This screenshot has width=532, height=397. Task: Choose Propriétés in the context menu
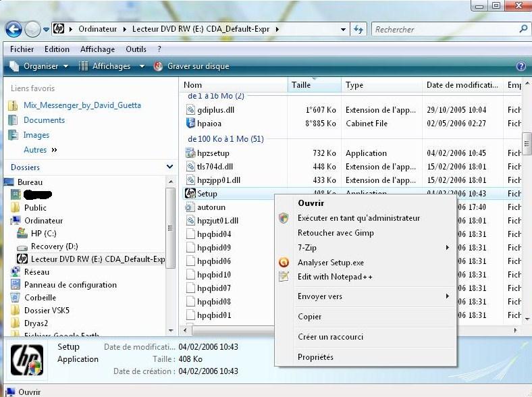pyautogui.click(x=315, y=357)
